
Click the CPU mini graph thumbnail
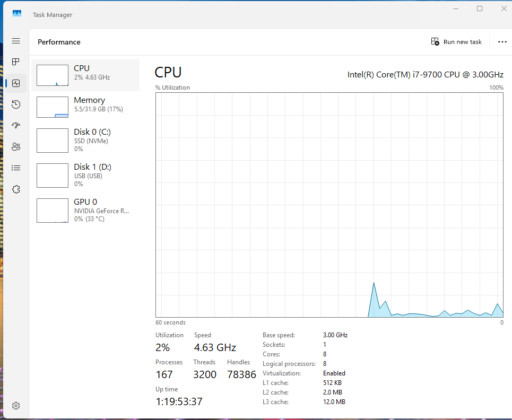coord(52,75)
